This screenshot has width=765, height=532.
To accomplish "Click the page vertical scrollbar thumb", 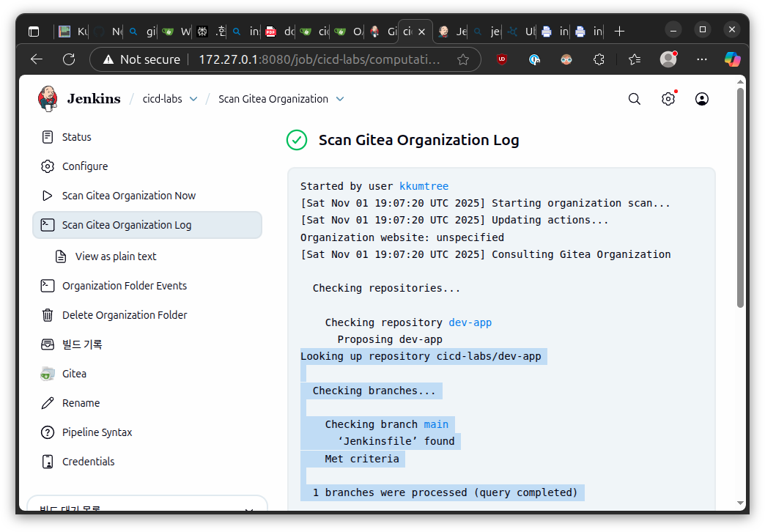I will point(740,198).
